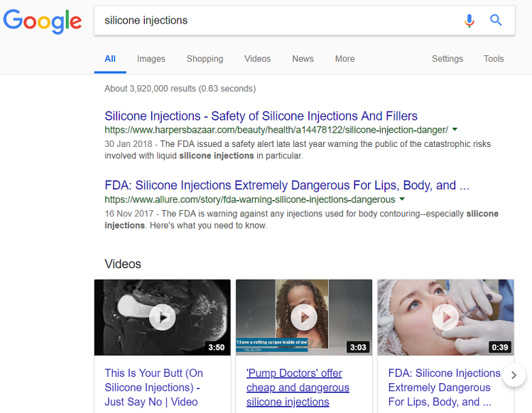The width and height of the screenshot is (532, 413).
Task: Focus the search box containing silicone injections
Action: (x=304, y=21)
